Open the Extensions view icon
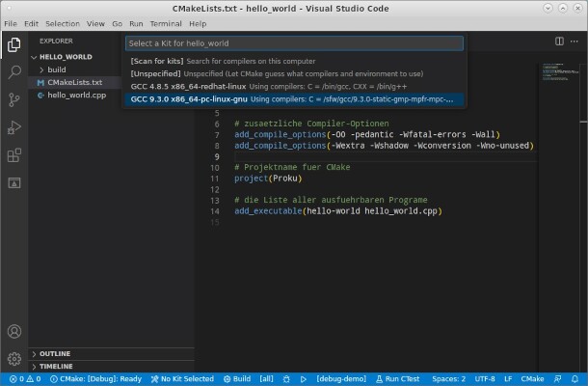 (13, 155)
